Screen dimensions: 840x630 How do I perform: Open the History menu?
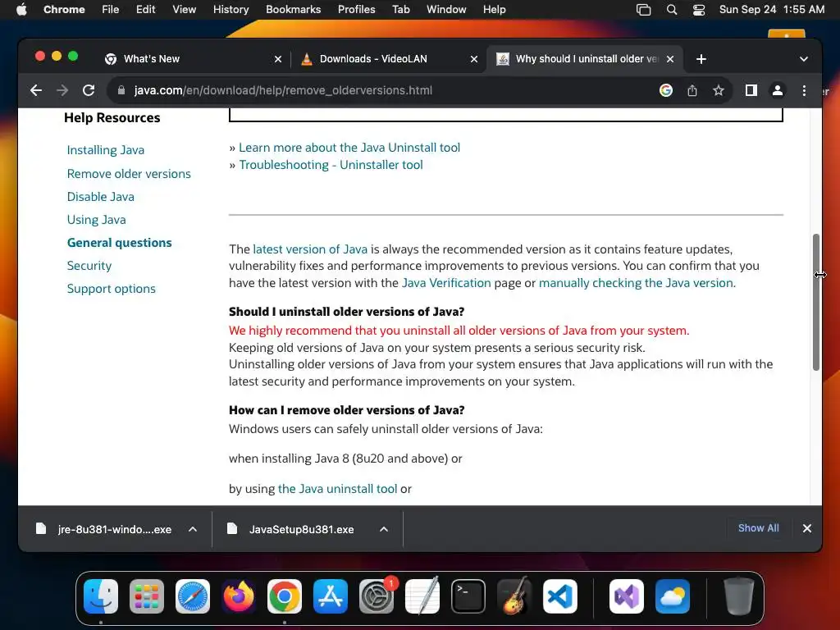tap(231, 10)
